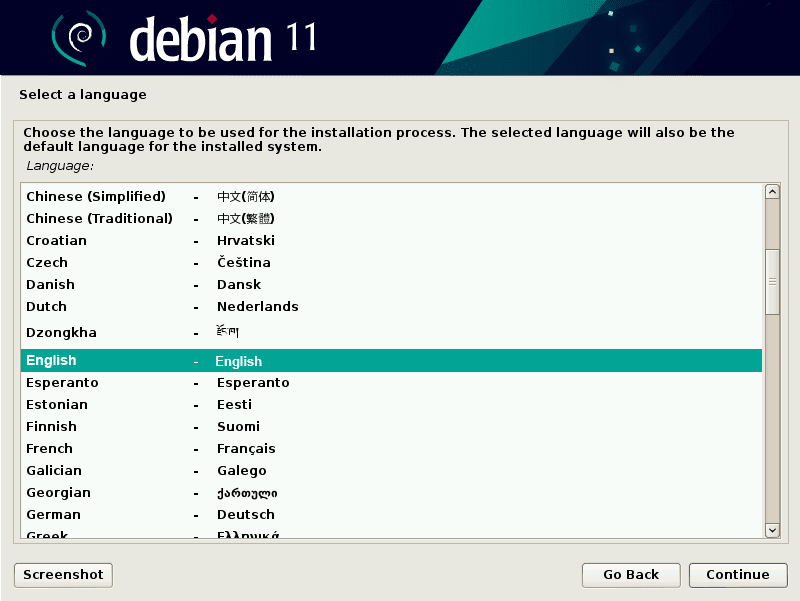Click the scrollbar up arrow
Screen dimensions: 800x601
pyautogui.click(x=772, y=190)
